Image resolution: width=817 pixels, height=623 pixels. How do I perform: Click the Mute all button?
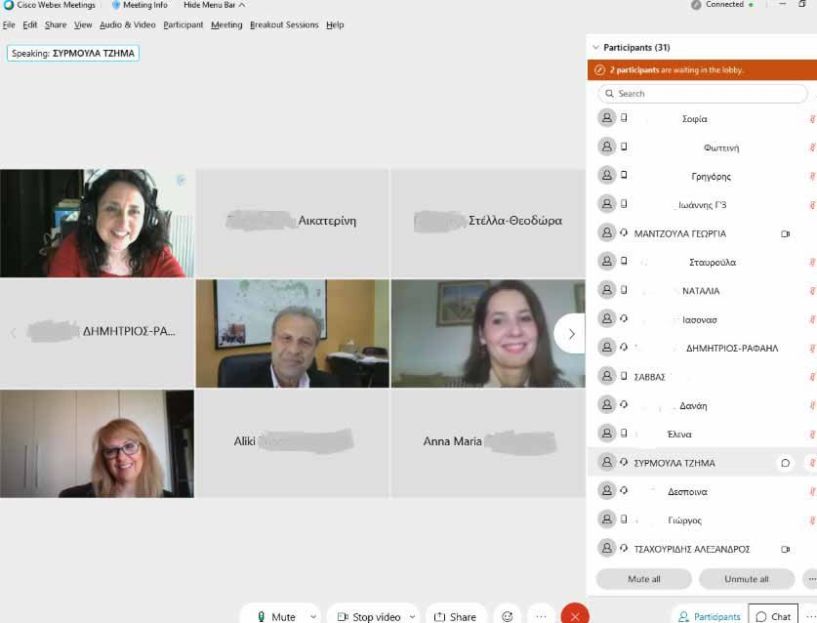(643, 579)
